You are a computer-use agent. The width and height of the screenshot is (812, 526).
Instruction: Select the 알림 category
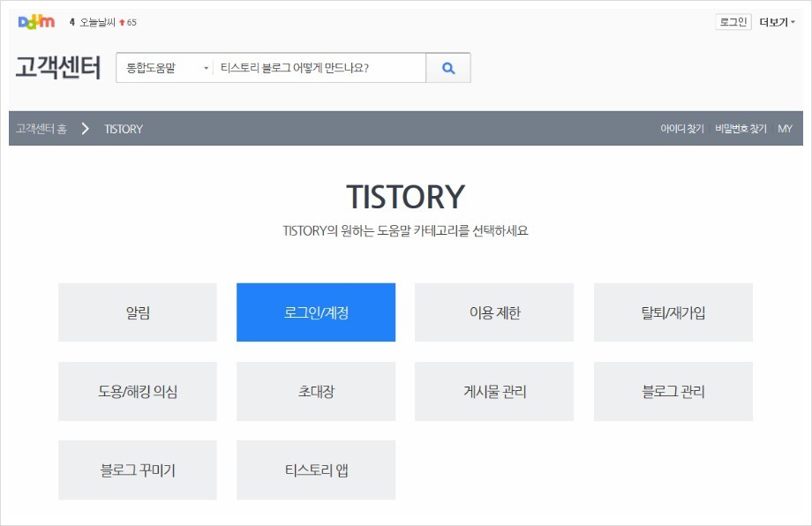coord(137,312)
